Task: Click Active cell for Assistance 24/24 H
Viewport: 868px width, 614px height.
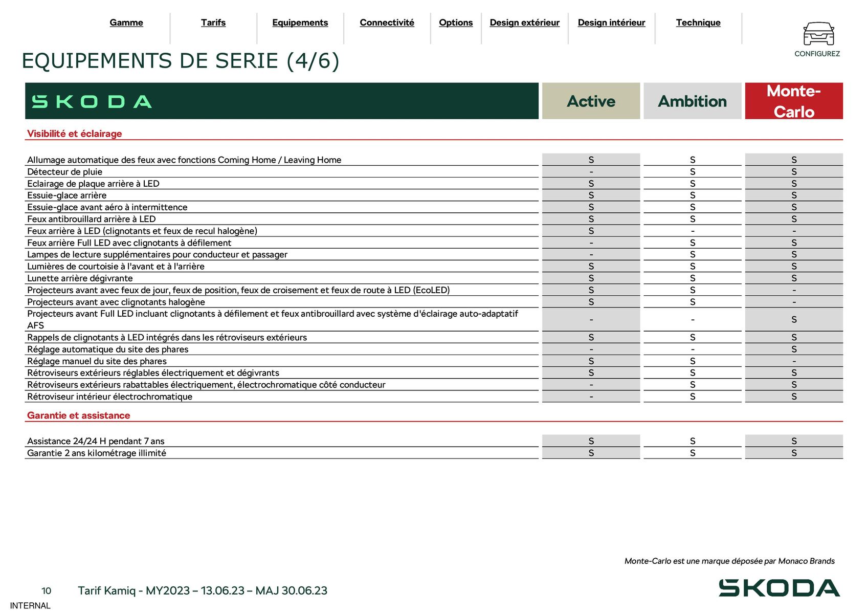Action: [x=591, y=441]
